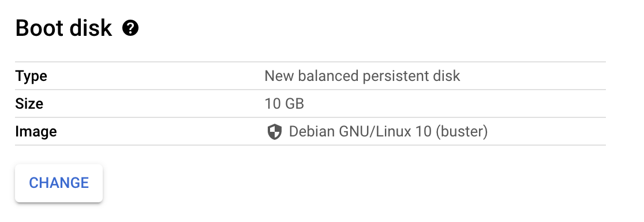644x222 pixels.
Task: Open the Boot disk help tooltip icon
Action: [130, 28]
